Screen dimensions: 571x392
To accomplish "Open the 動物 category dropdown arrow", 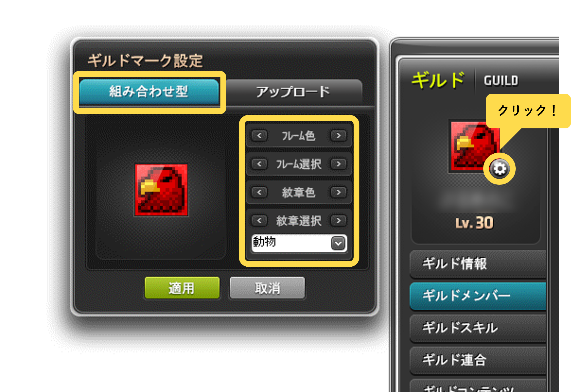I will (x=338, y=243).
